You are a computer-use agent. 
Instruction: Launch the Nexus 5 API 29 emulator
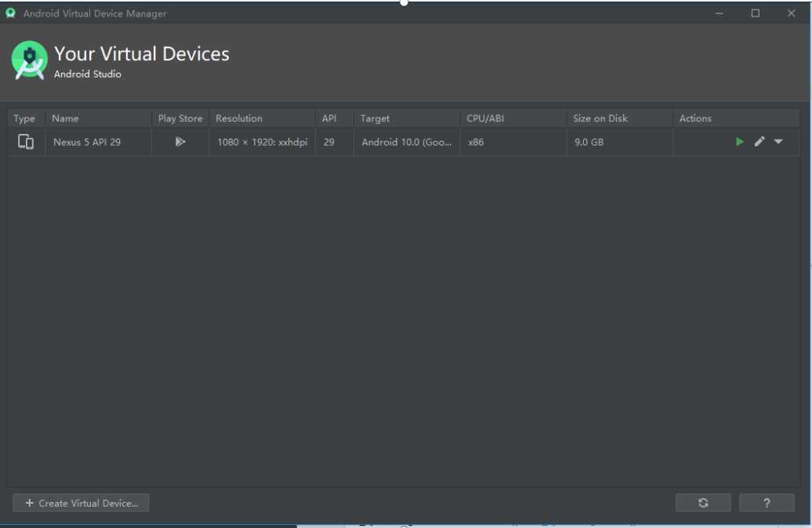[x=739, y=142]
